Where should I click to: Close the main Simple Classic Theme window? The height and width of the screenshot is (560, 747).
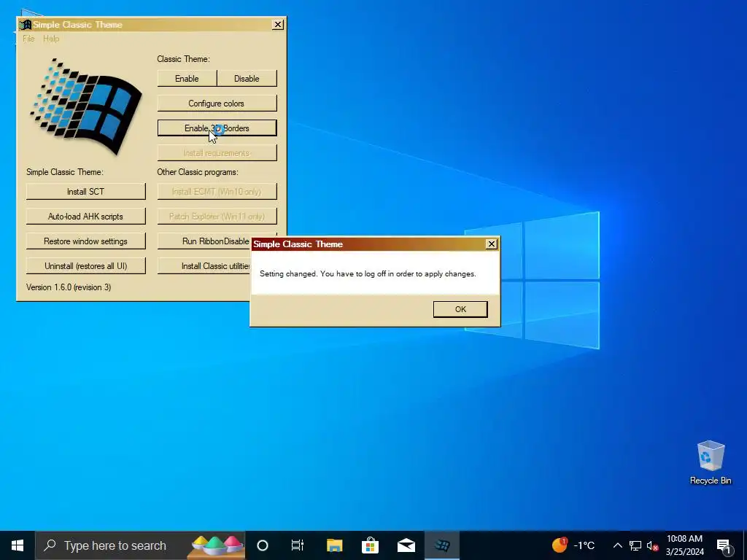click(x=278, y=25)
